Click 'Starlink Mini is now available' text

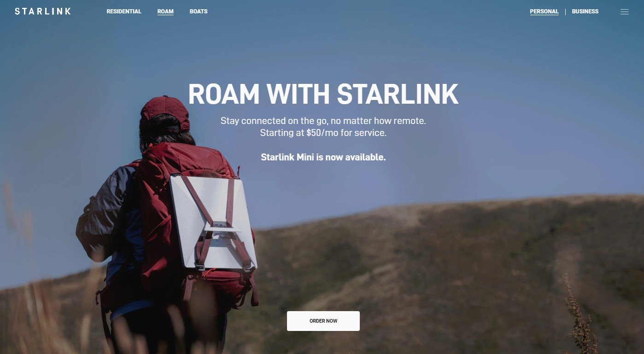click(x=323, y=157)
